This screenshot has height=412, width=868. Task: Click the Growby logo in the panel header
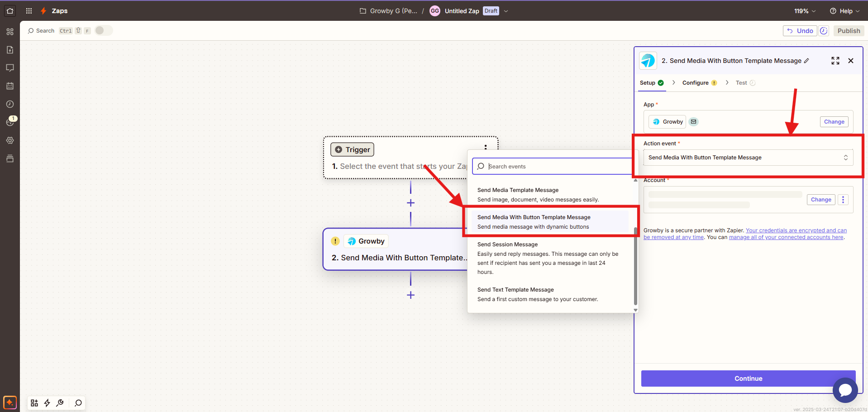(x=648, y=61)
